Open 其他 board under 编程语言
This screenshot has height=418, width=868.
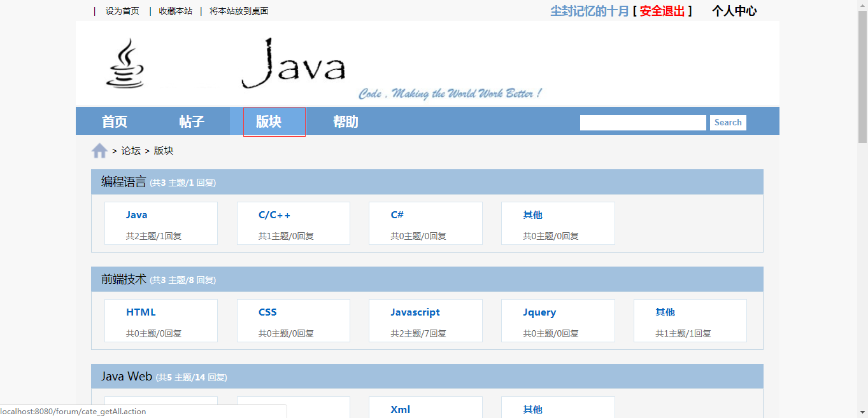(x=533, y=215)
